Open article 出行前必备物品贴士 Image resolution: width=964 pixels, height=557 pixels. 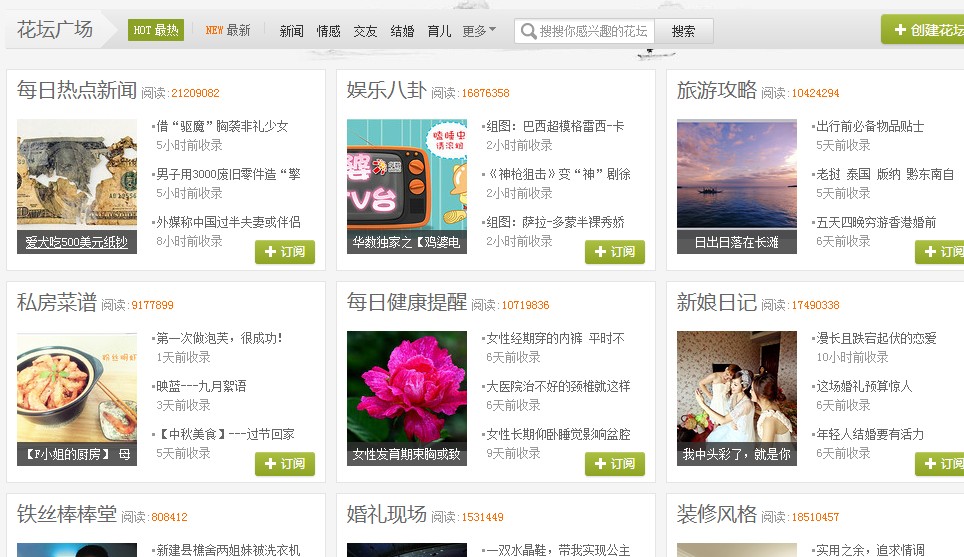click(x=870, y=126)
